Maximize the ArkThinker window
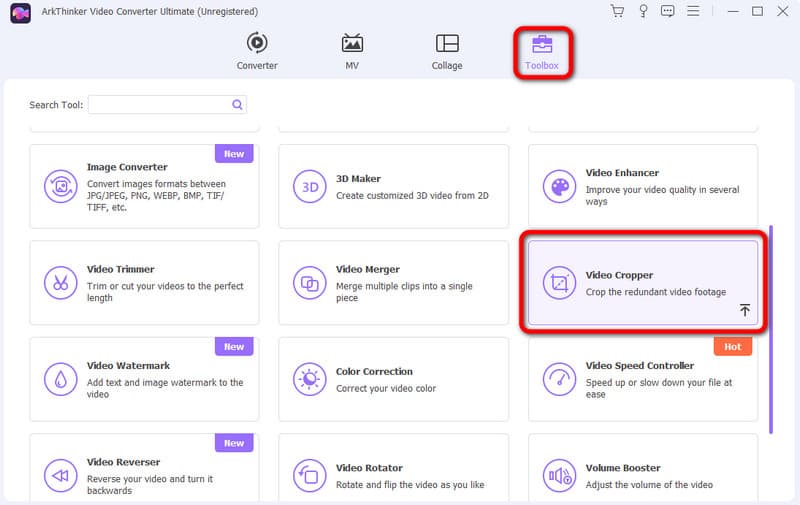This screenshot has height=505, width=800. (x=758, y=11)
